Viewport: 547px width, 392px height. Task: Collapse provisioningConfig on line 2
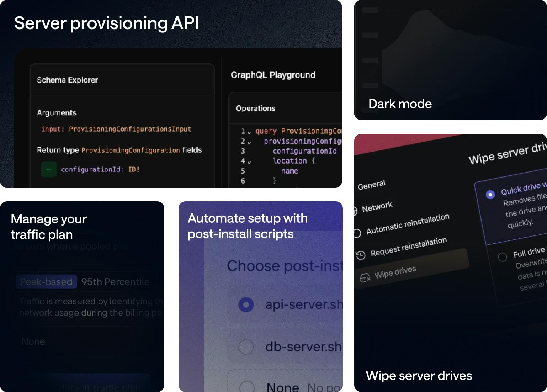[249, 141]
